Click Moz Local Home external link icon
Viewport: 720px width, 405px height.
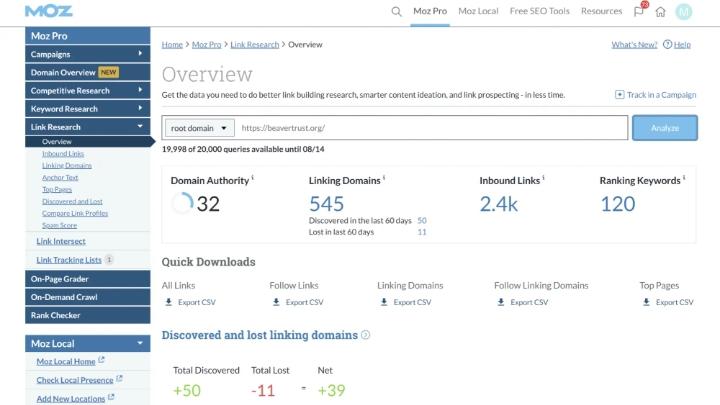[x=101, y=360]
